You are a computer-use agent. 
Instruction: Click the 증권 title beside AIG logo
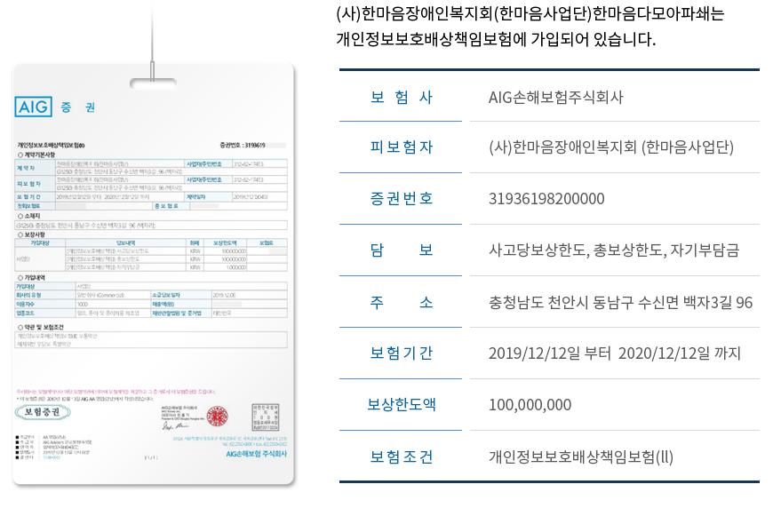coord(78,107)
